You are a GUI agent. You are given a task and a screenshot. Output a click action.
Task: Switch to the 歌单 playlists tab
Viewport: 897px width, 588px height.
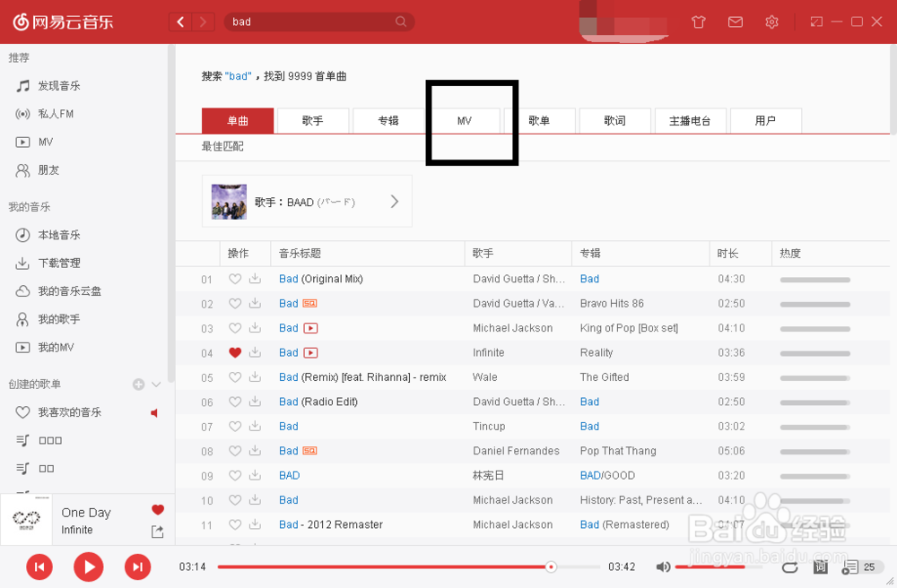click(x=539, y=121)
